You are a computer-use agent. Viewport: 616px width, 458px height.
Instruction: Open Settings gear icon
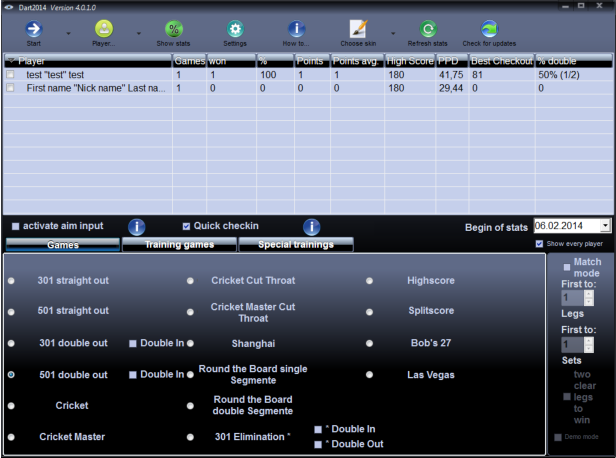(x=235, y=29)
